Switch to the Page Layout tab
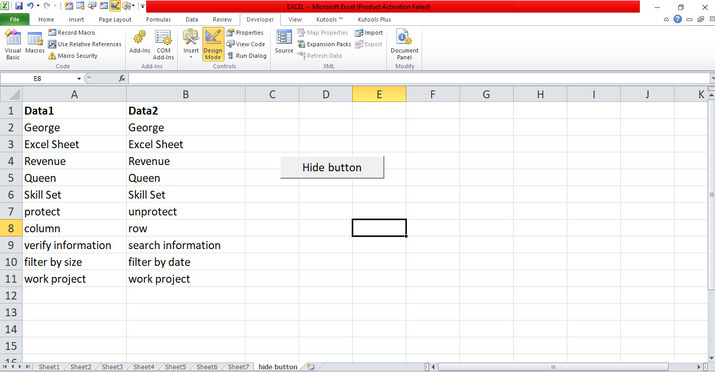The height and width of the screenshot is (372, 715). click(115, 20)
